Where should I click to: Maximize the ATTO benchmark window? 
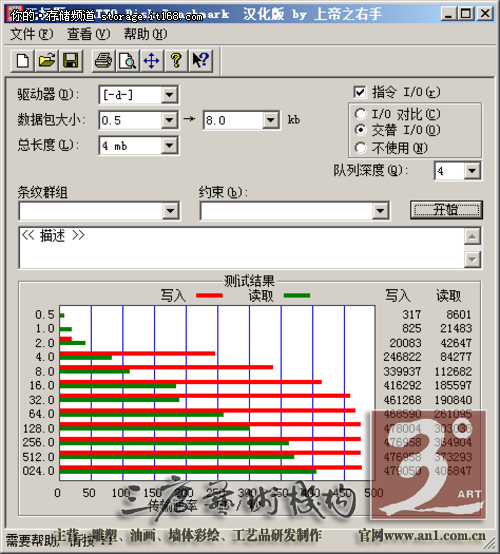click(x=466, y=14)
